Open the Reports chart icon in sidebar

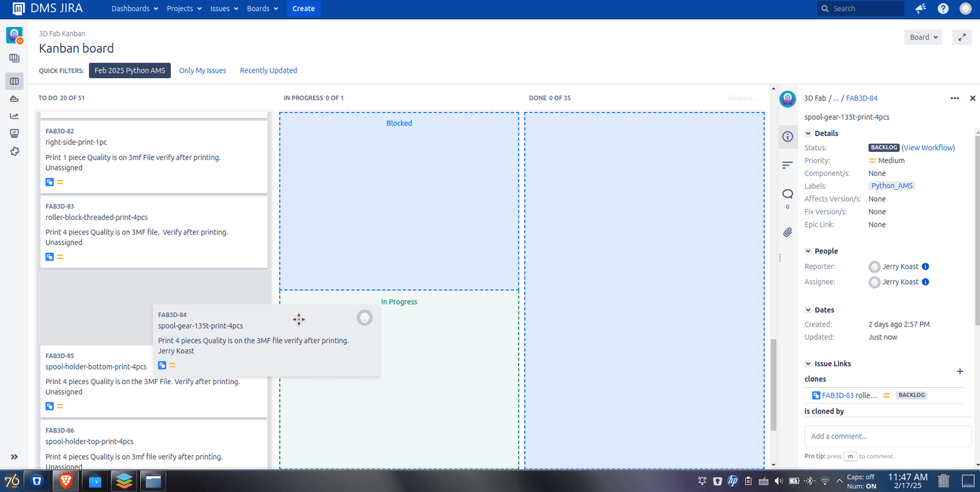pos(14,116)
